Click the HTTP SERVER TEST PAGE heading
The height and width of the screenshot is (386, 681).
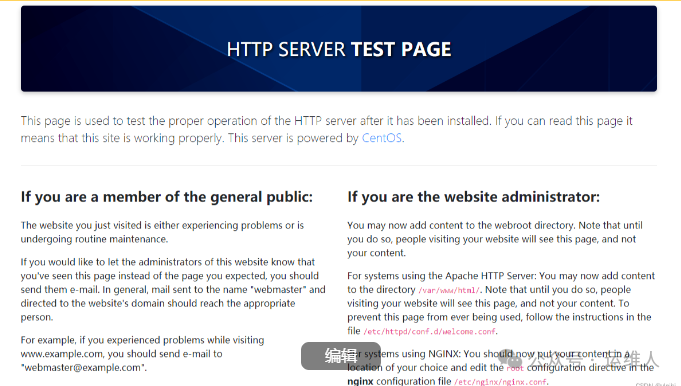point(339,49)
